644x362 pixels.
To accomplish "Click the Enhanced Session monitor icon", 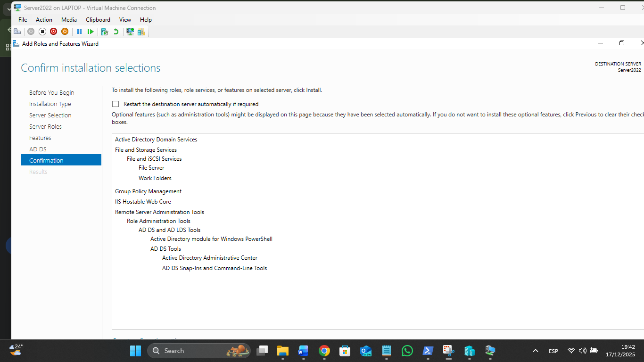I will [x=130, y=32].
